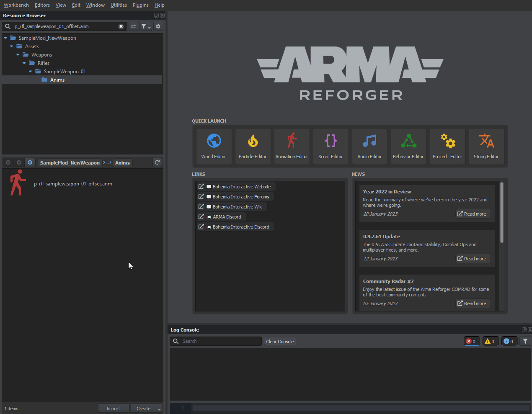532x414 pixels.
Task: Open the Procedural Animation Editor
Action: [447, 147]
